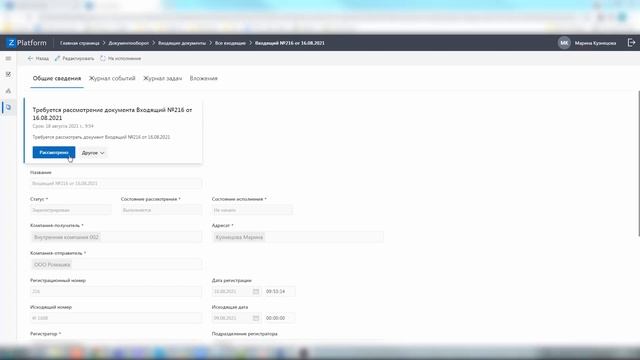The height and width of the screenshot is (360, 640).
Task: Go back with Назад button
Action: 38,58
